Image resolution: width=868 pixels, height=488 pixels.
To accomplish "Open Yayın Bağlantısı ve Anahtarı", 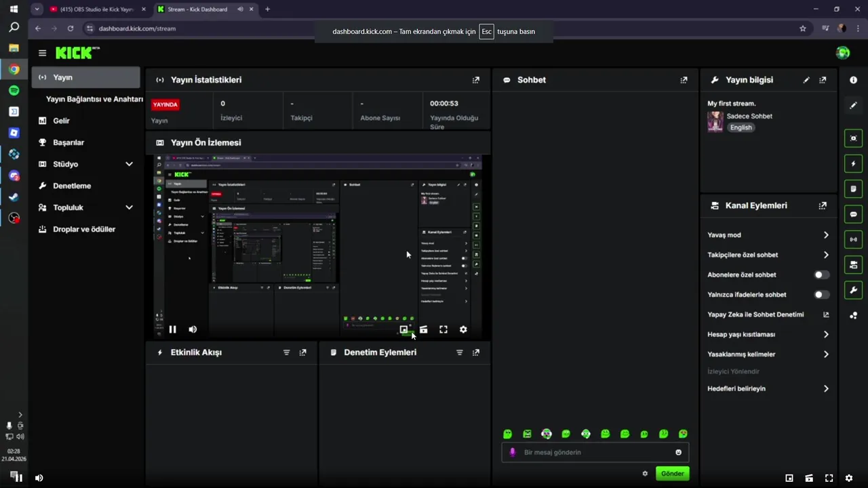I will (94, 99).
